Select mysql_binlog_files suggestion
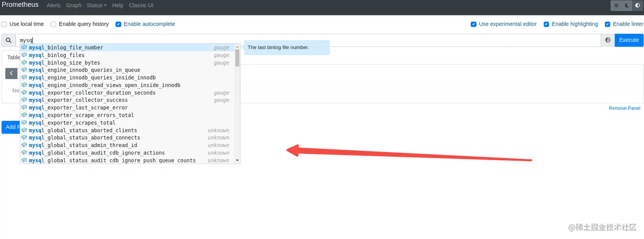 (x=127, y=55)
